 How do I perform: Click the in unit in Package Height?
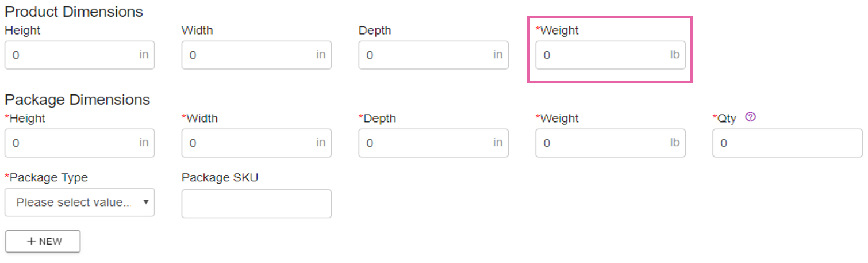click(144, 143)
